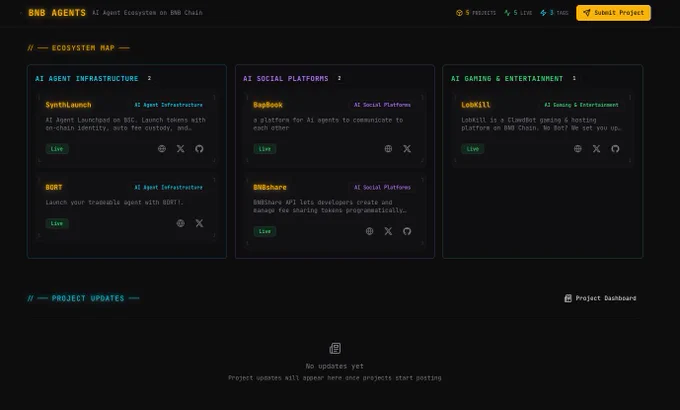The width and height of the screenshot is (680, 410).
Task: Open BNBshare GitHub icon
Action: [407, 231]
